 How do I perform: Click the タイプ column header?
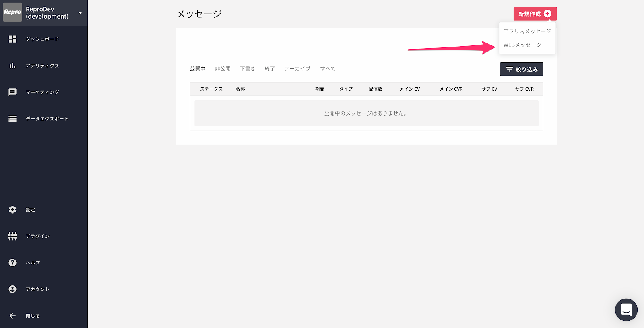tap(346, 89)
